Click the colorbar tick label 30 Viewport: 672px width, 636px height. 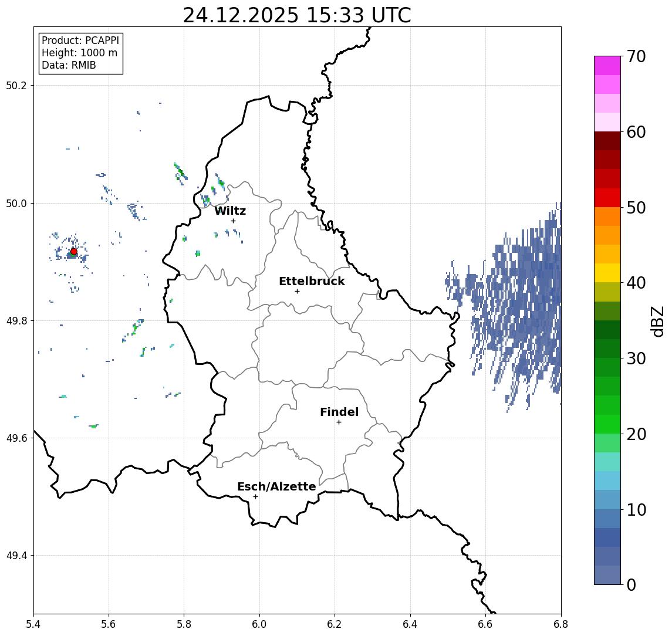click(x=636, y=358)
